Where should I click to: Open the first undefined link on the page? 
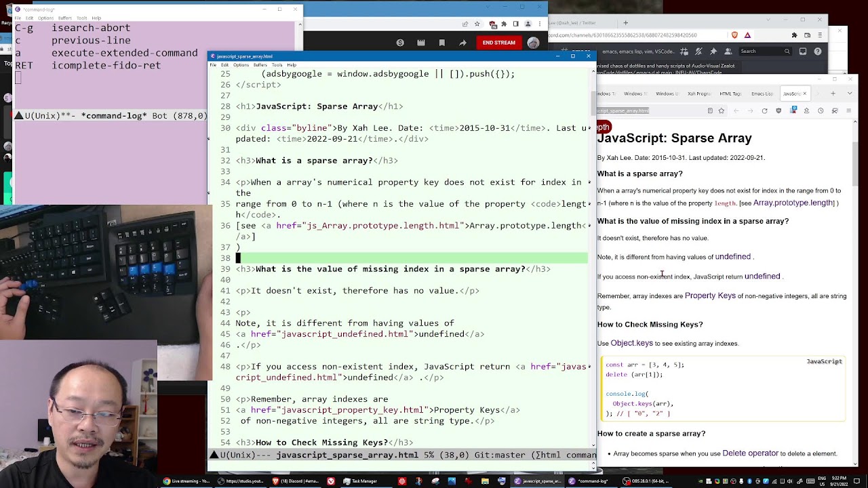[x=733, y=257]
